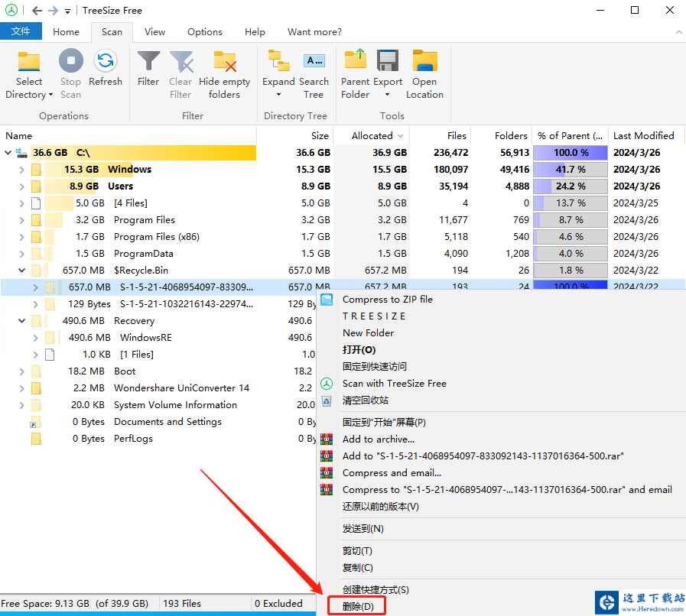This screenshot has height=616, width=686.
Task: Click the 41.7 % bar for Windows
Action: pyautogui.click(x=571, y=170)
